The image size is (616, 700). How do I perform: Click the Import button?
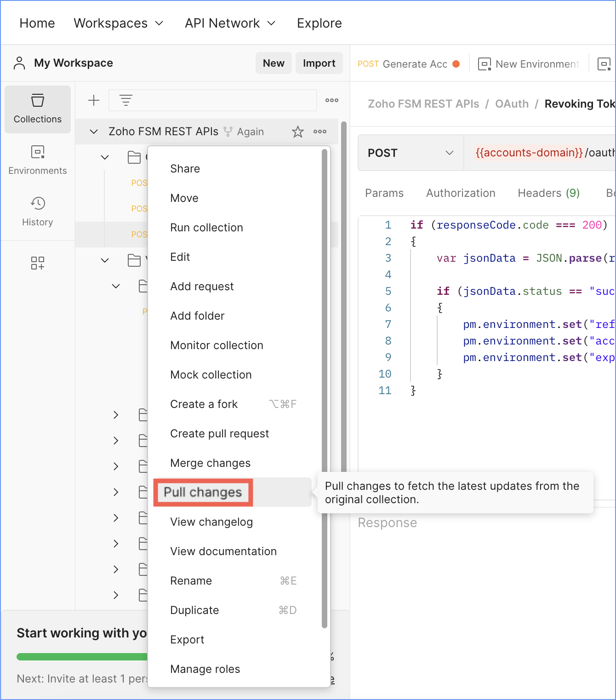(319, 63)
